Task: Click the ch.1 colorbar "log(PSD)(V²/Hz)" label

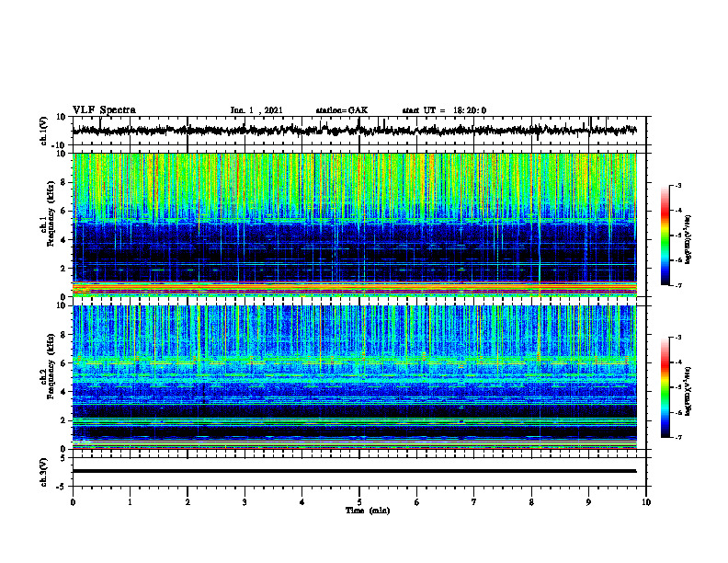Action: click(688, 240)
